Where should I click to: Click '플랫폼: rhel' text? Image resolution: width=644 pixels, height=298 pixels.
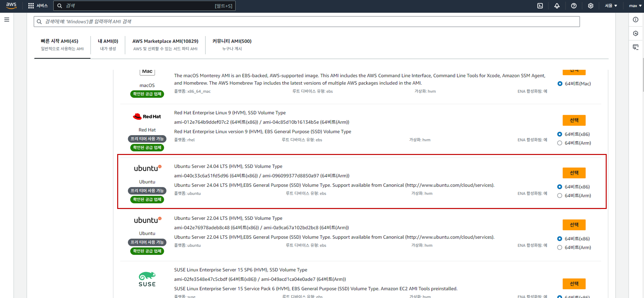click(185, 140)
